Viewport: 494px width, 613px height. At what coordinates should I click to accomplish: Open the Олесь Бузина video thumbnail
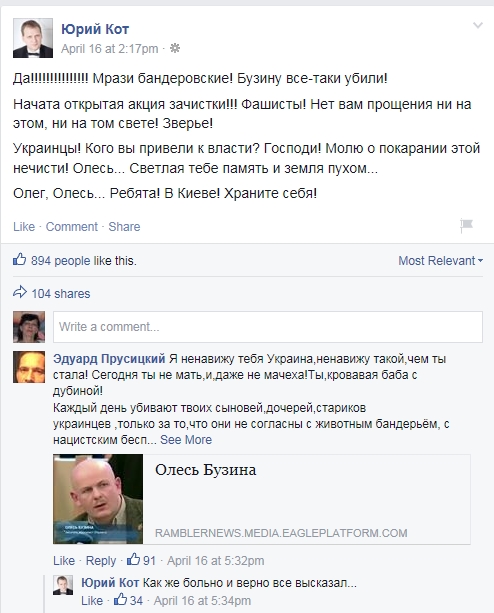98,499
